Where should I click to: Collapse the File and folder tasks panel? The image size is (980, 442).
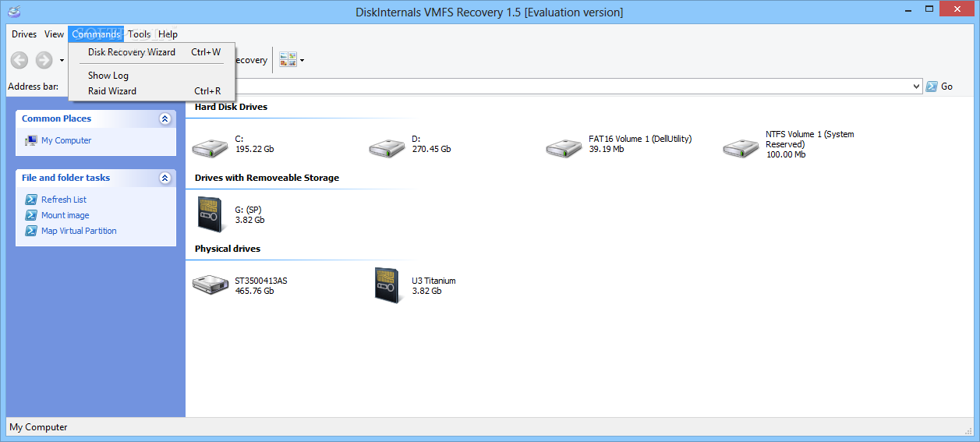point(165,178)
